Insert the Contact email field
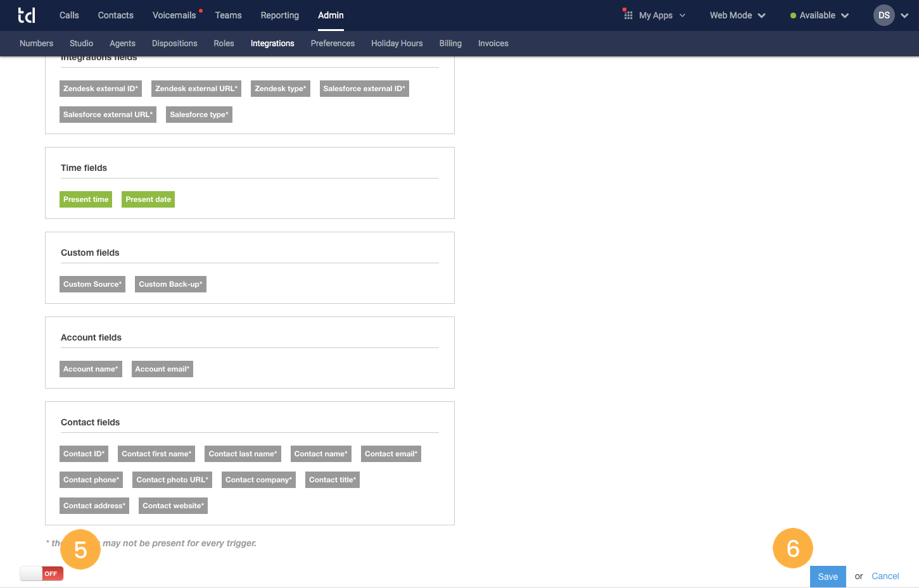This screenshot has width=919, height=588. 391,454
